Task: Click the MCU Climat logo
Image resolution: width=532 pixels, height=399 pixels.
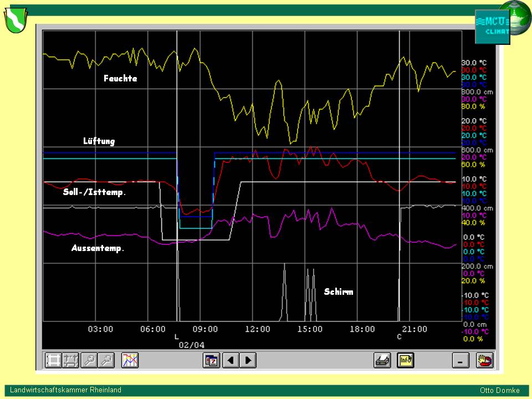Action: (491, 27)
